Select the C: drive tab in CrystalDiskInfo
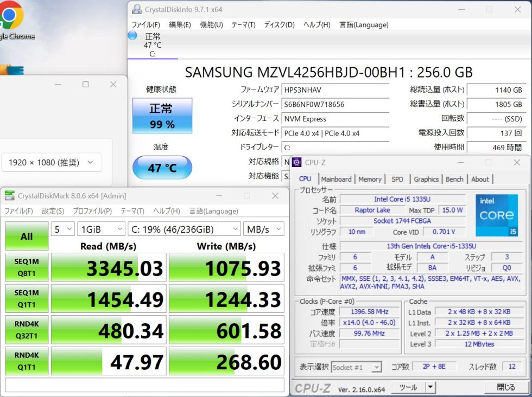 coord(153,45)
